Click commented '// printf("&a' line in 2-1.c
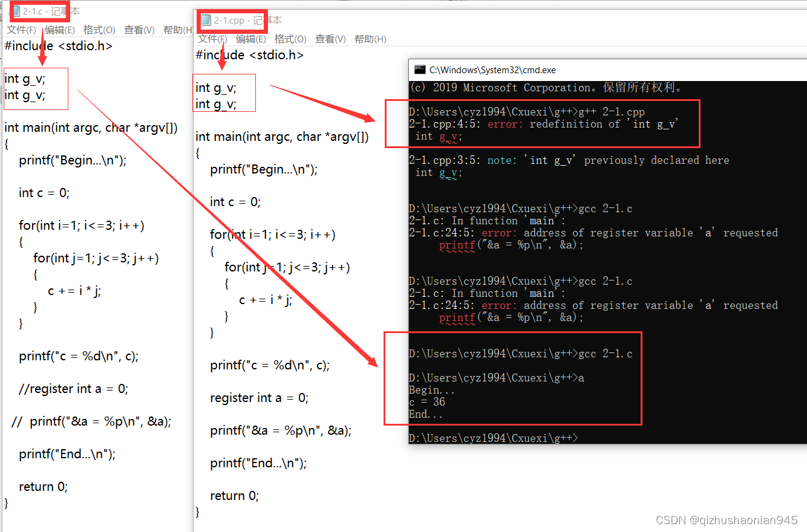 pyautogui.click(x=91, y=421)
